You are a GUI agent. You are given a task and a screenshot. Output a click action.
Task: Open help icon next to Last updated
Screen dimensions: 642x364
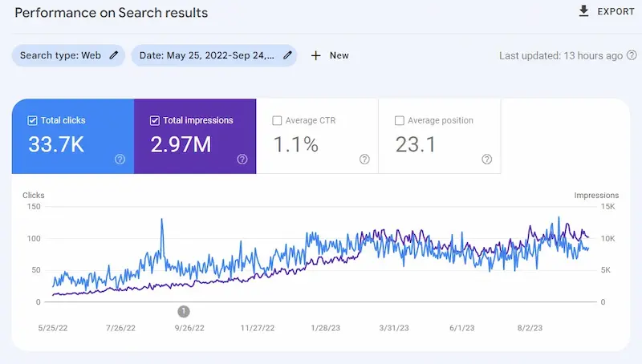(x=632, y=55)
